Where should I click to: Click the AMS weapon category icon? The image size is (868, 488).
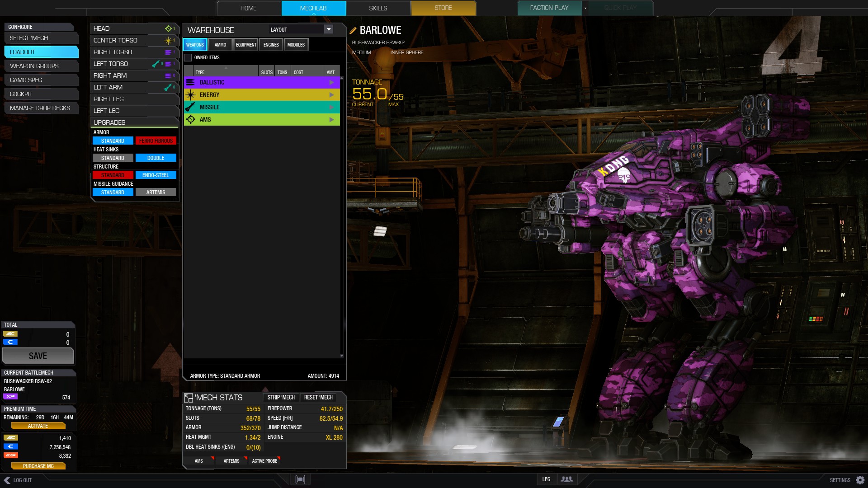pyautogui.click(x=191, y=120)
